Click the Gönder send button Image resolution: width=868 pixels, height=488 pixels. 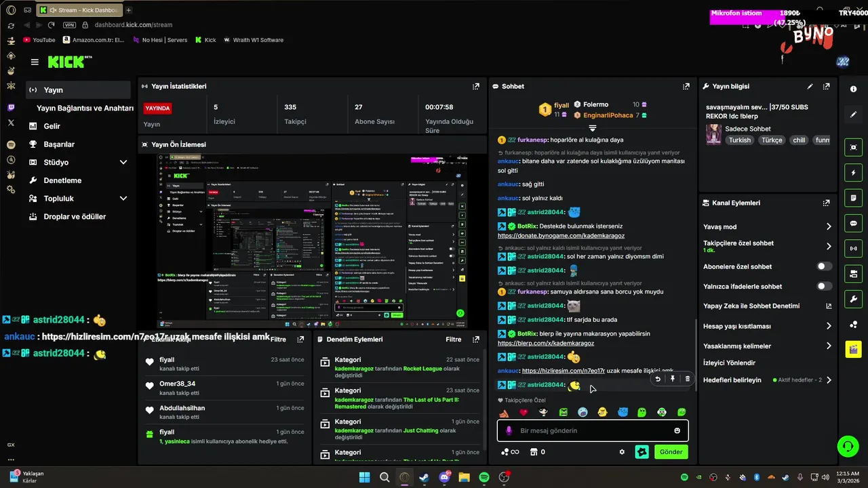click(671, 452)
